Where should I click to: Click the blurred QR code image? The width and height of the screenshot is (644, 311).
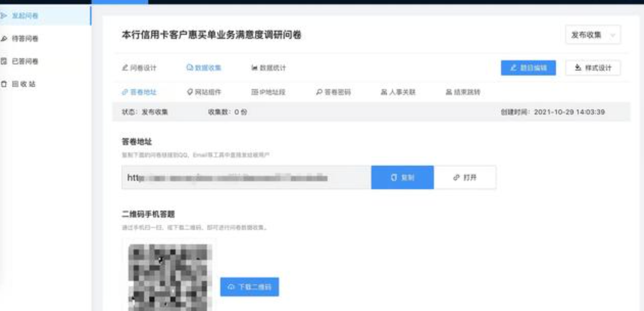coord(170,277)
